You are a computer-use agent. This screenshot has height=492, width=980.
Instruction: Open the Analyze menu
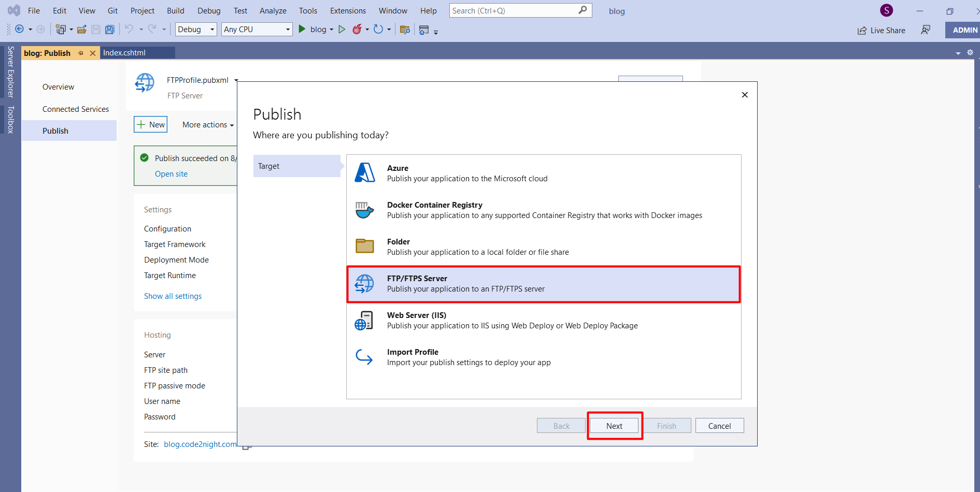click(273, 10)
